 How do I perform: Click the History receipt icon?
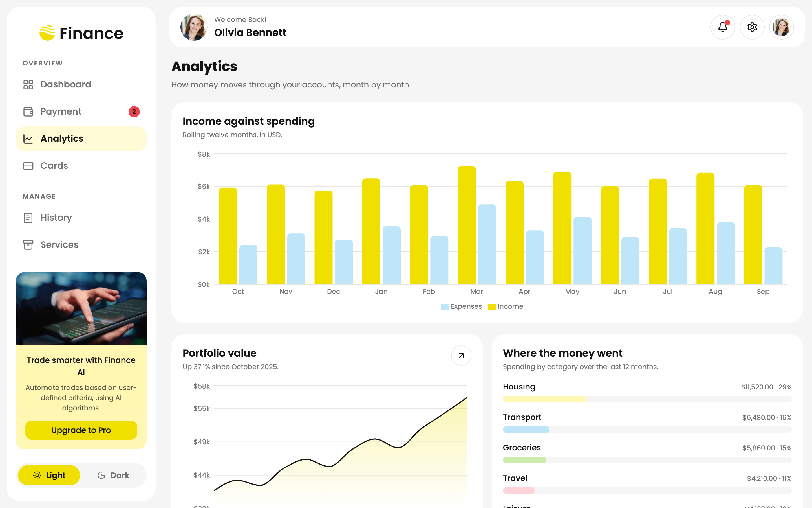[28, 218]
